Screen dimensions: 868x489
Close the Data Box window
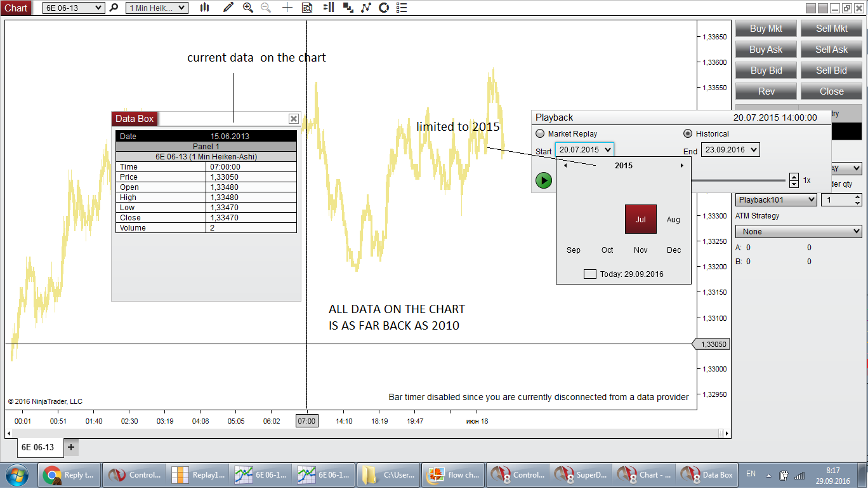pyautogui.click(x=294, y=119)
